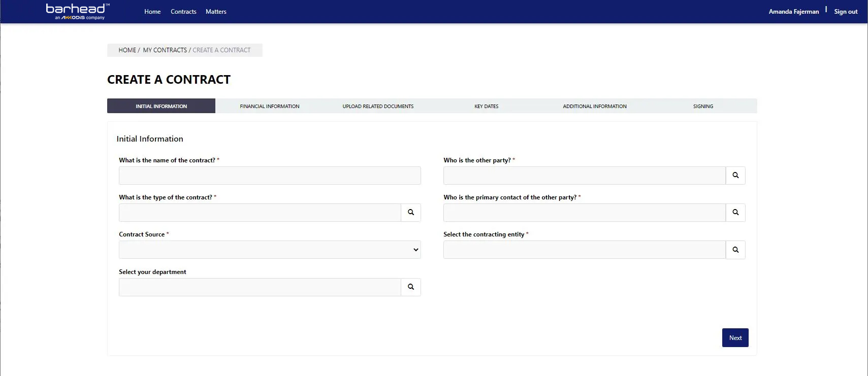Image resolution: width=868 pixels, height=376 pixels.
Task: Switch to the Financial Information tab
Action: [269, 106]
